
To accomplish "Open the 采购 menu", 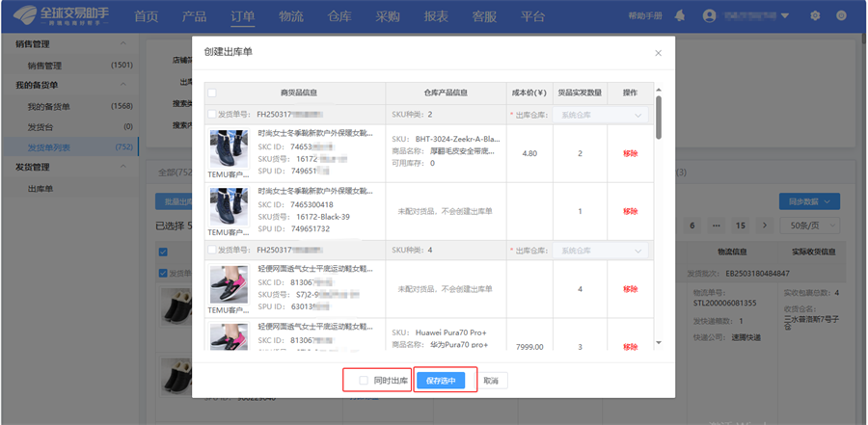I will pos(388,16).
